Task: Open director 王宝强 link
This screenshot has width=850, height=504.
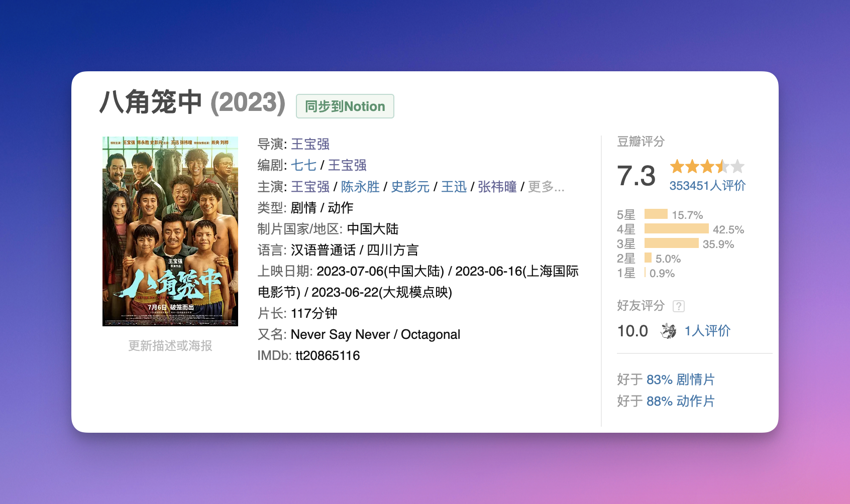Action: point(310,145)
